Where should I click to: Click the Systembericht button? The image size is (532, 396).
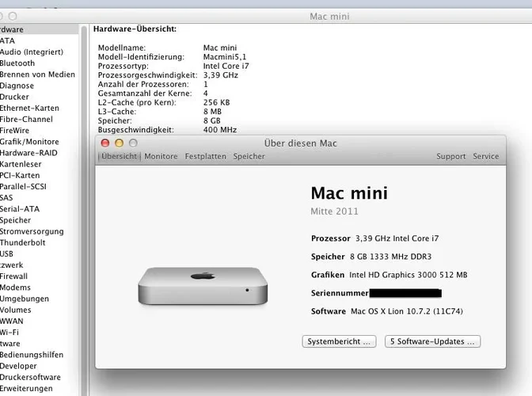tap(339, 341)
